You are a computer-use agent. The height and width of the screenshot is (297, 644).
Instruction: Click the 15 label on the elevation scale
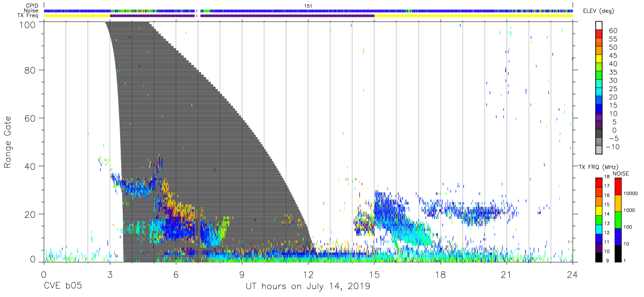coord(612,106)
